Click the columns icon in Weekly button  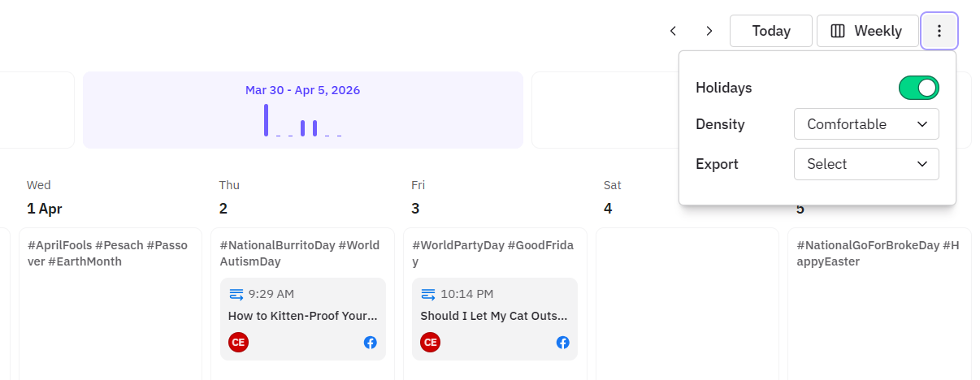(838, 31)
